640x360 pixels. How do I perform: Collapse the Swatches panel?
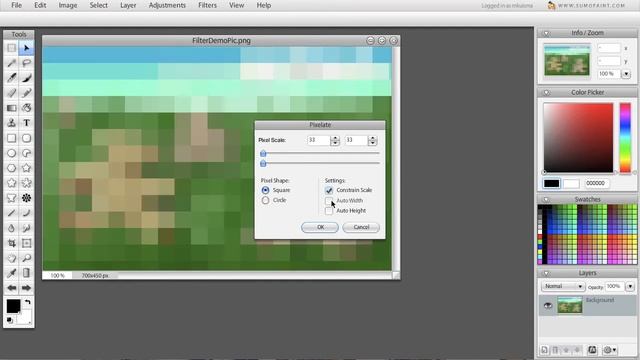(x=546, y=200)
